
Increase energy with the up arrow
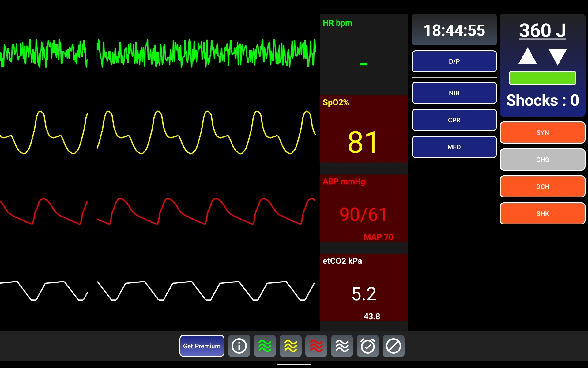tap(527, 56)
